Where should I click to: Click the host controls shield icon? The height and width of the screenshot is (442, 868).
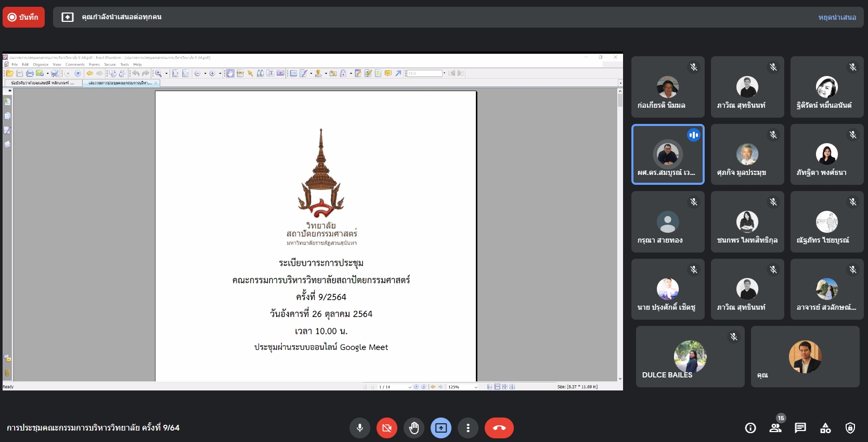[x=850, y=428]
